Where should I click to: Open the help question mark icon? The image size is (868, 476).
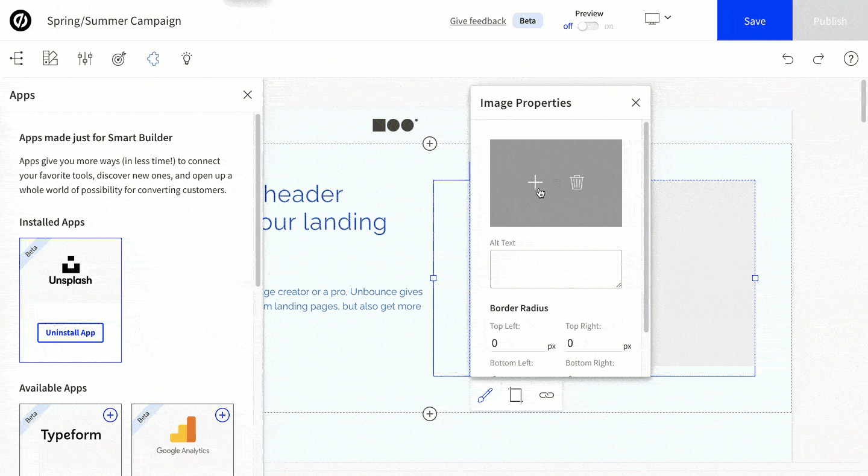(x=851, y=59)
